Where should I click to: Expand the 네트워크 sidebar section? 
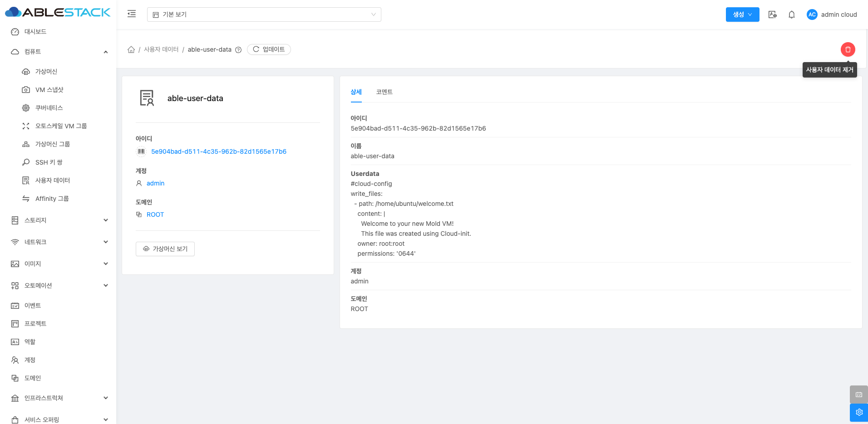point(59,242)
